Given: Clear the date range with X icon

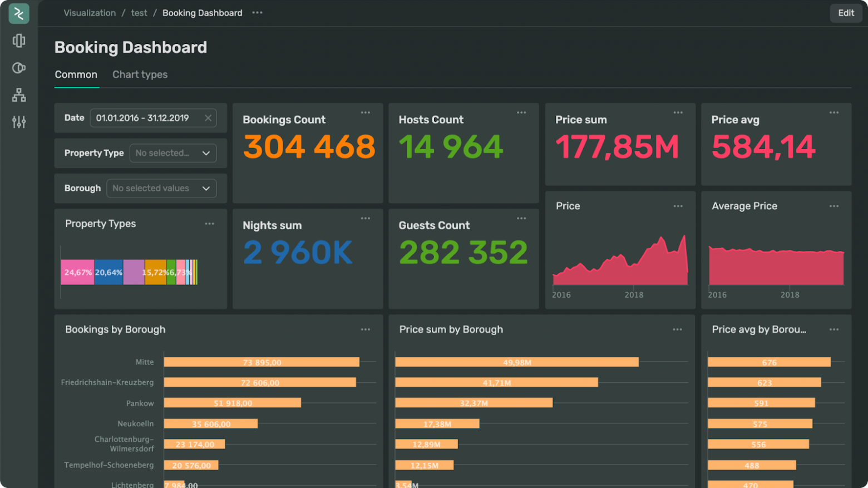Looking at the screenshot, I should coord(208,118).
